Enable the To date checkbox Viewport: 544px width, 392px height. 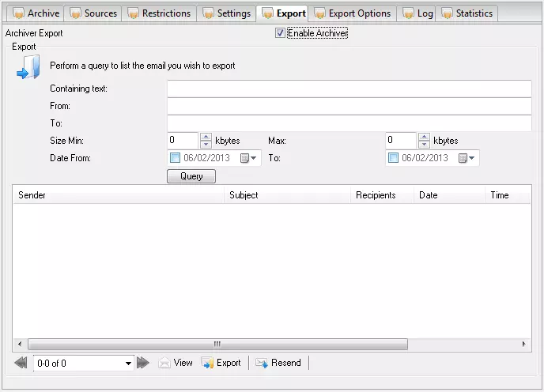pyautogui.click(x=393, y=158)
